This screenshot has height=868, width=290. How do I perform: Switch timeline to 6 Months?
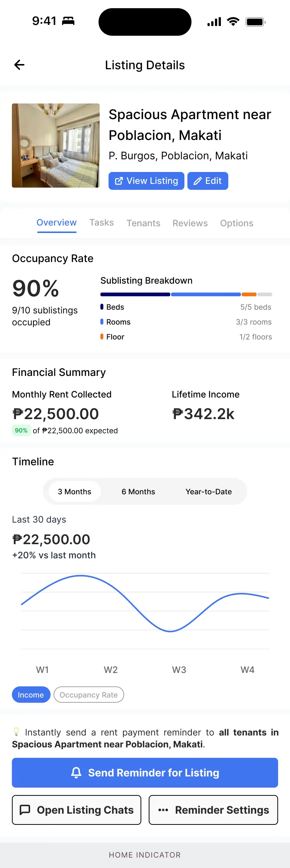tap(138, 492)
